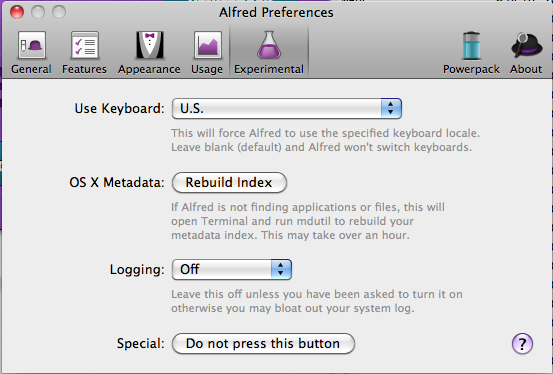Click the purple help question mark
The height and width of the screenshot is (374, 553).
(522, 343)
